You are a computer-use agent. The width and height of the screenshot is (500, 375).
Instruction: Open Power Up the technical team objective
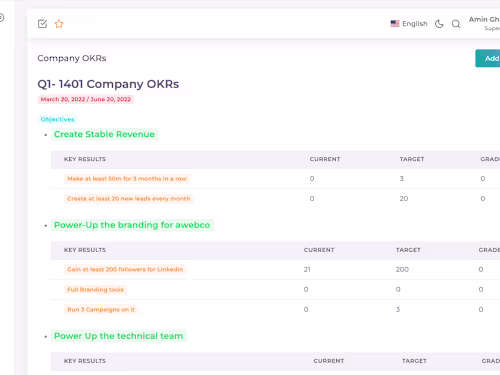click(x=119, y=336)
